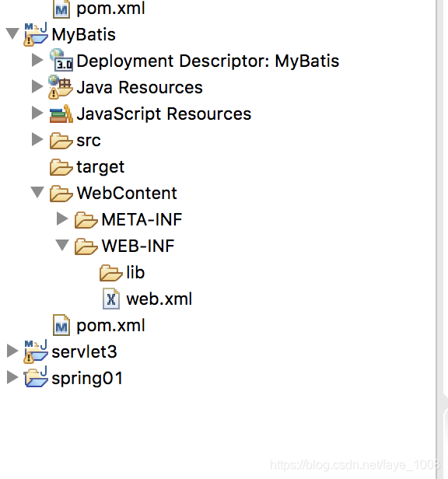The image size is (448, 479).
Task: Expand the Java Resources node
Action: coord(37,86)
